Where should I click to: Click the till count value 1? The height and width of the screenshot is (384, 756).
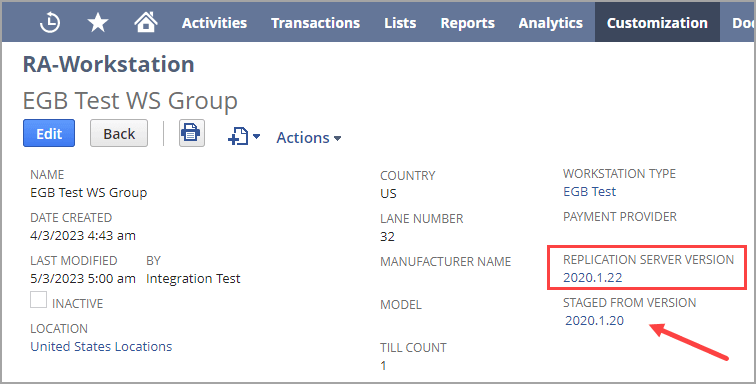pyautogui.click(x=383, y=366)
